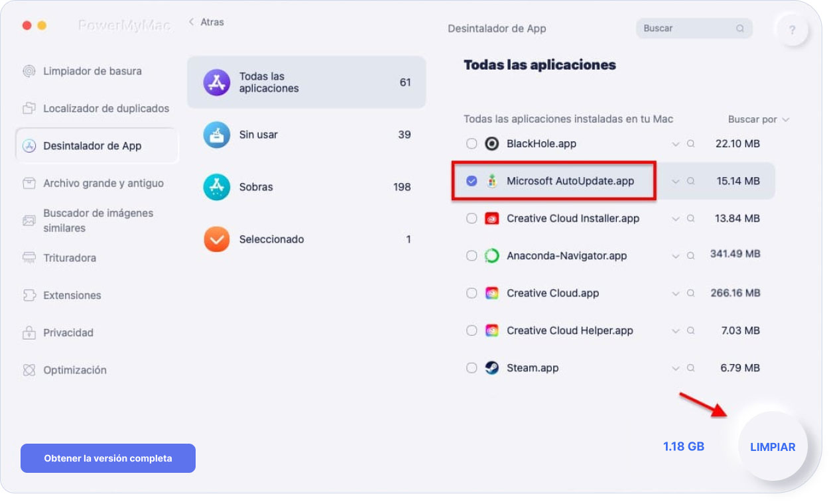Click the Privacidad lock icon

pyautogui.click(x=29, y=332)
